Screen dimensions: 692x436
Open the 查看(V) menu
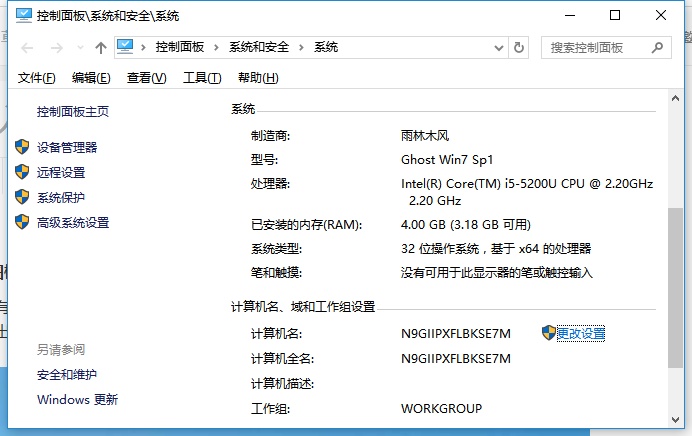click(x=147, y=78)
